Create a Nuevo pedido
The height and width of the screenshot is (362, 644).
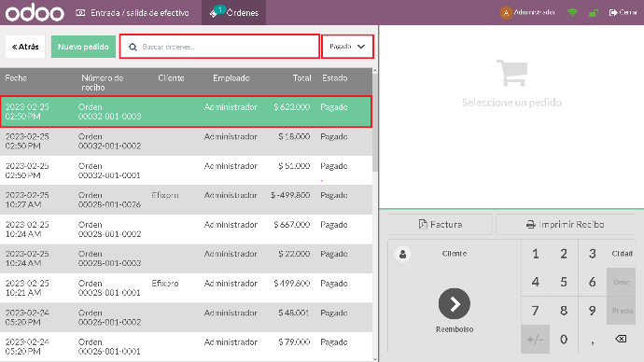83,47
